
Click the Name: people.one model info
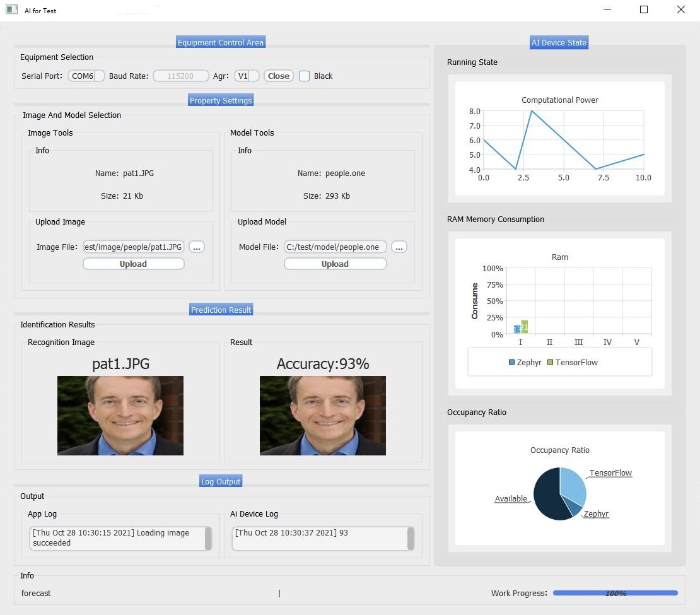pyautogui.click(x=331, y=173)
